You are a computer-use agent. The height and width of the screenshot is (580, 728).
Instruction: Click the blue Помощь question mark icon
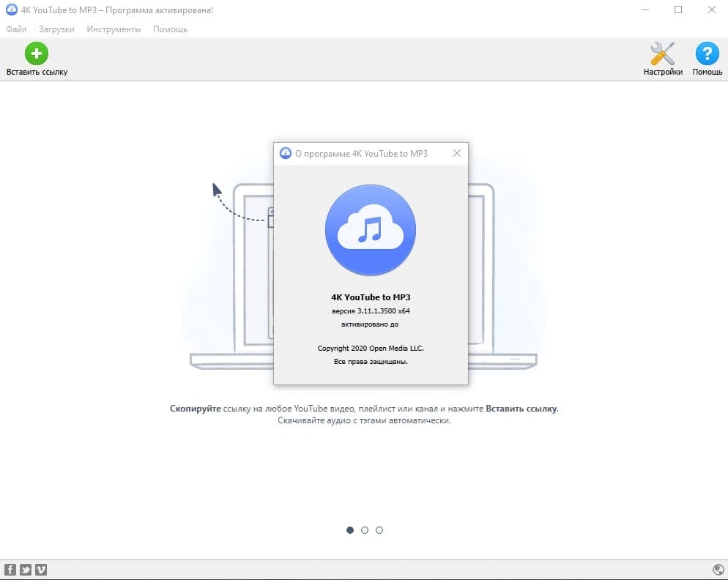(x=707, y=53)
